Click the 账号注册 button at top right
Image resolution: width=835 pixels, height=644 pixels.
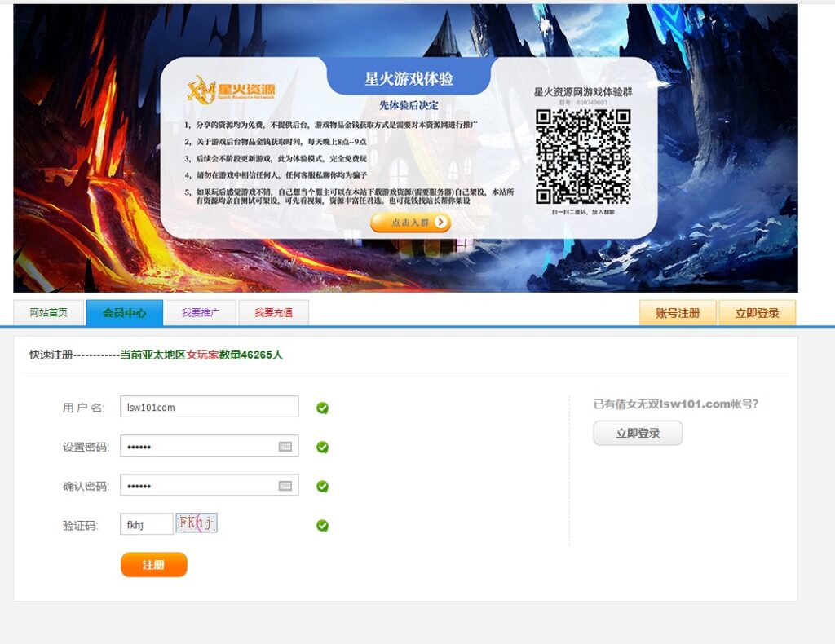(678, 312)
